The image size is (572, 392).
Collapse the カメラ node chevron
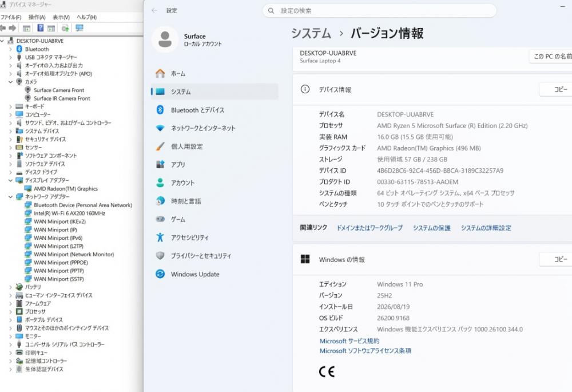point(10,82)
